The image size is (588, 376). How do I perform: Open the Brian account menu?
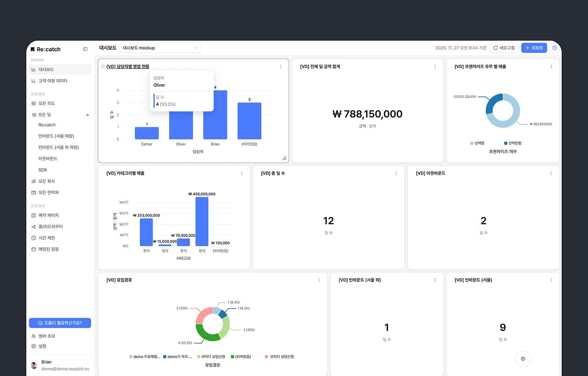(x=60, y=365)
